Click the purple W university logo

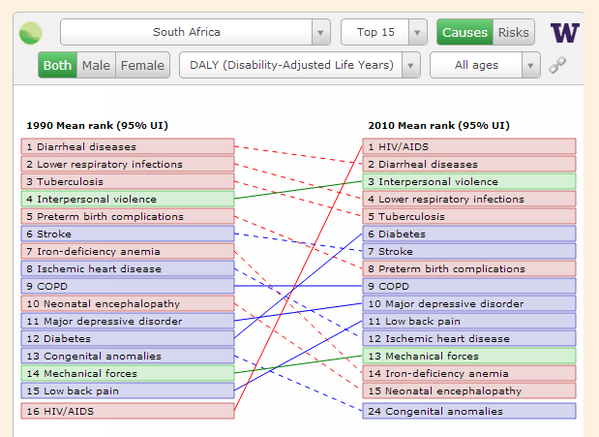click(565, 32)
